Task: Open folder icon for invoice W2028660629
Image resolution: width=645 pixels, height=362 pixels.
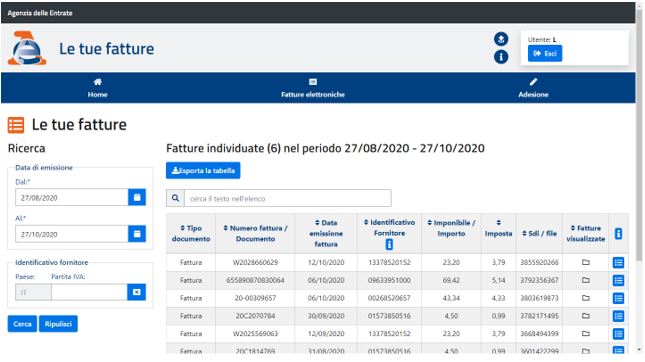Action: (x=586, y=262)
